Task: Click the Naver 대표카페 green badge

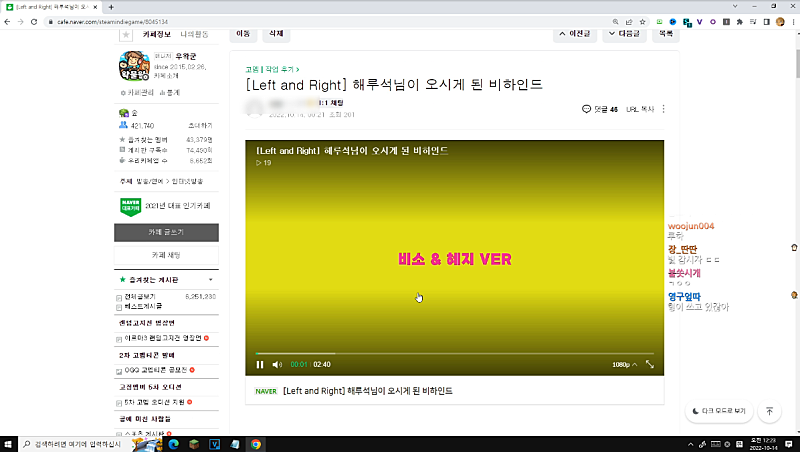Action: 131,207
